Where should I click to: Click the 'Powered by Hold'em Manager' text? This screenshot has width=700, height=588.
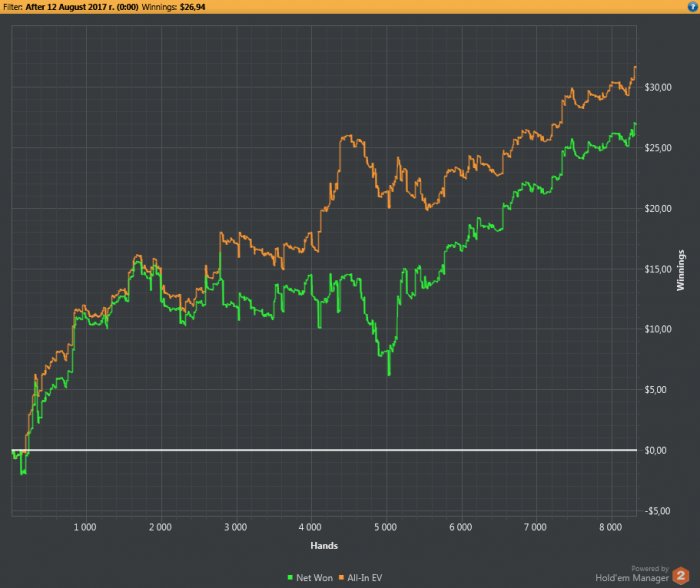point(632,574)
